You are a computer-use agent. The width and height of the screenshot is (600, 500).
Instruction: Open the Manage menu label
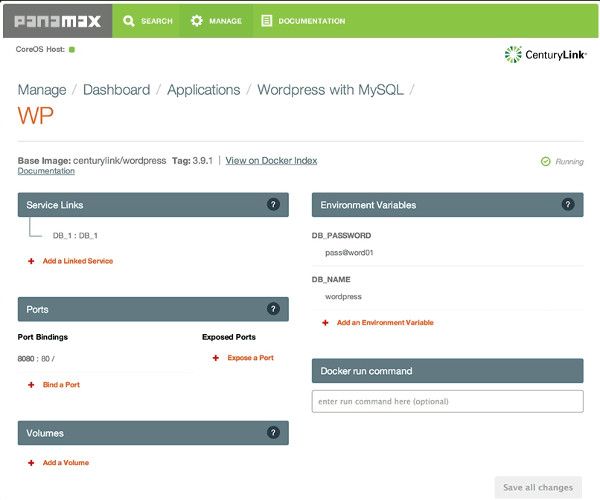[225, 21]
